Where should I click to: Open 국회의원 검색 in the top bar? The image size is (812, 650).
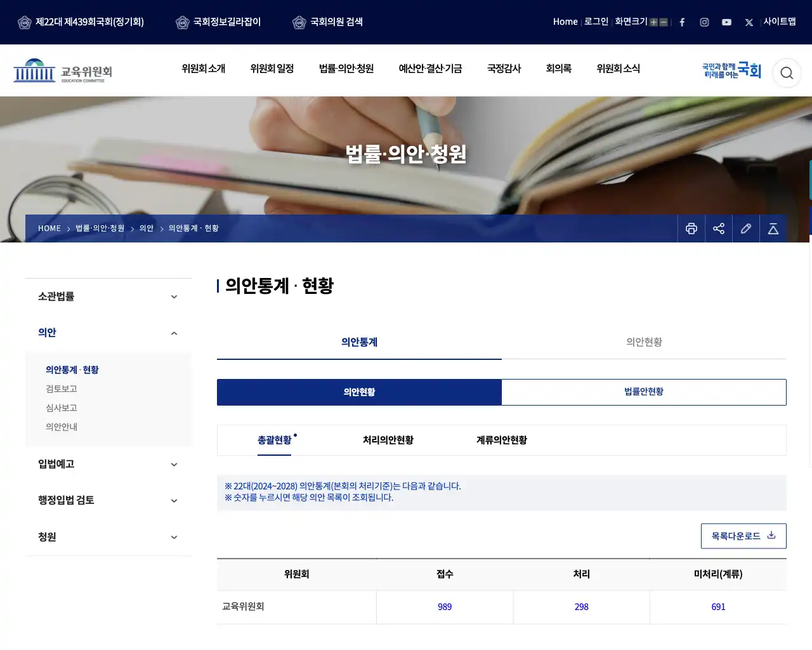(328, 22)
